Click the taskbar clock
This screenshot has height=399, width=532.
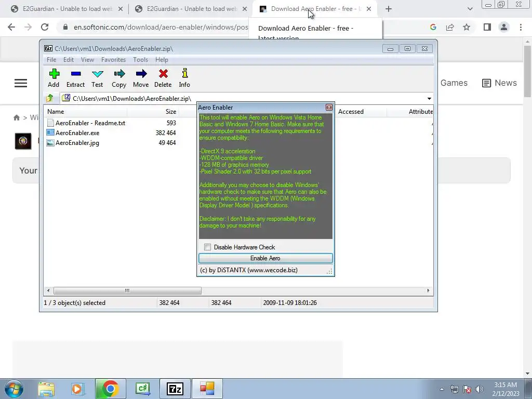click(506, 389)
